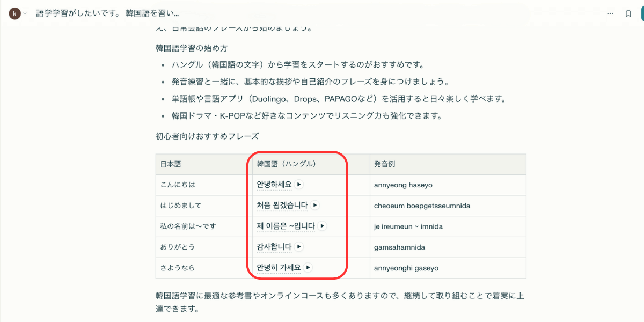Click the underlined phrase 안녕히 가세요
The width and height of the screenshot is (644, 322).
point(278,267)
